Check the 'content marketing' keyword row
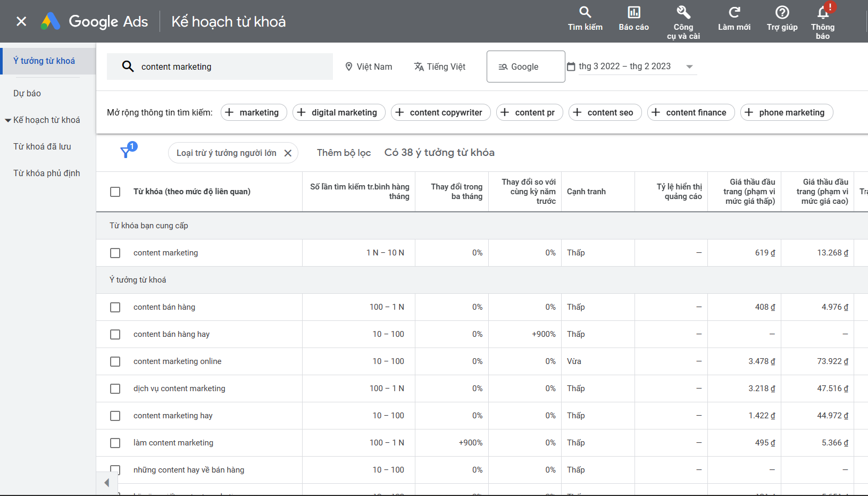868x496 pixels. click(x=115, y=253)
